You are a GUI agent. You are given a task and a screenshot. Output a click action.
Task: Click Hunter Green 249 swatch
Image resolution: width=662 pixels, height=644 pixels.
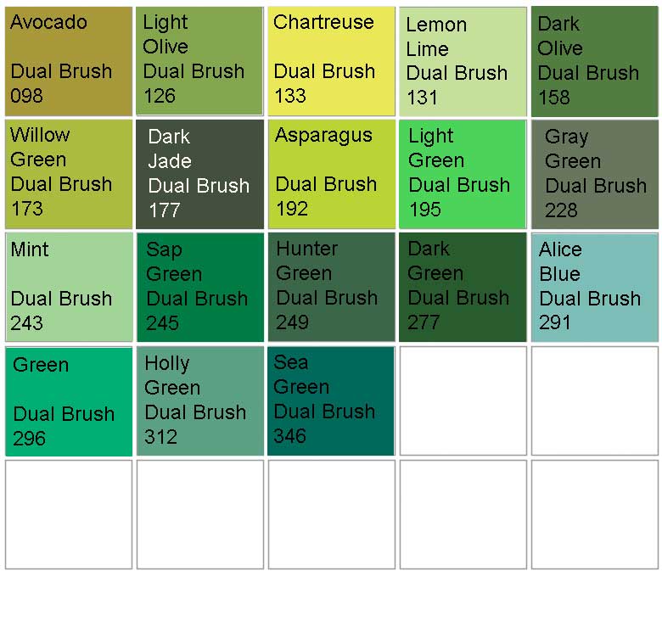(332, 287)
